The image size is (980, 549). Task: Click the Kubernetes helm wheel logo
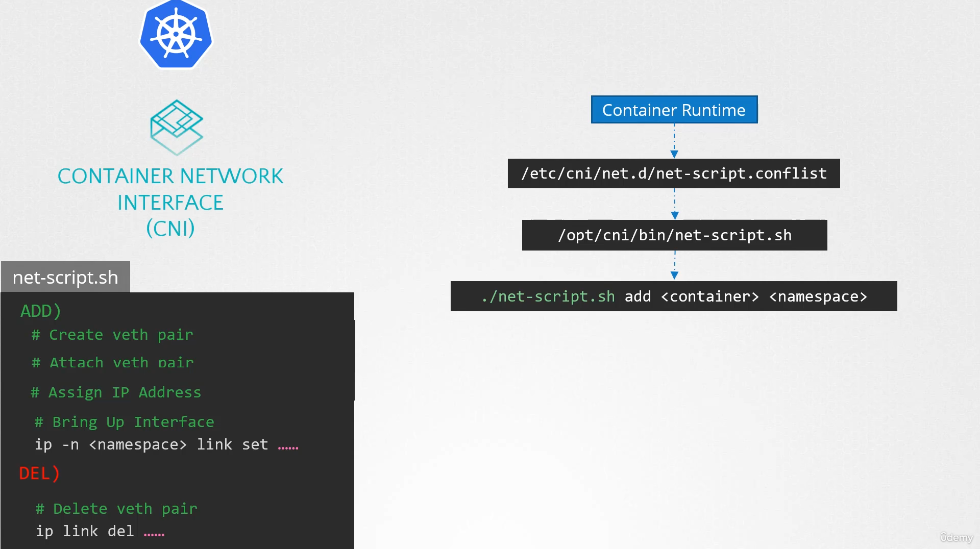coord(176,34)
